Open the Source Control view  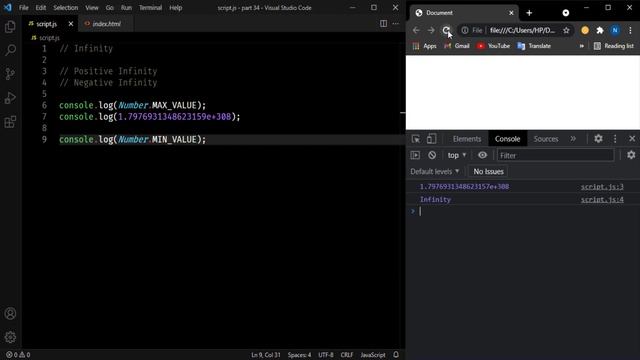point(10,74)
